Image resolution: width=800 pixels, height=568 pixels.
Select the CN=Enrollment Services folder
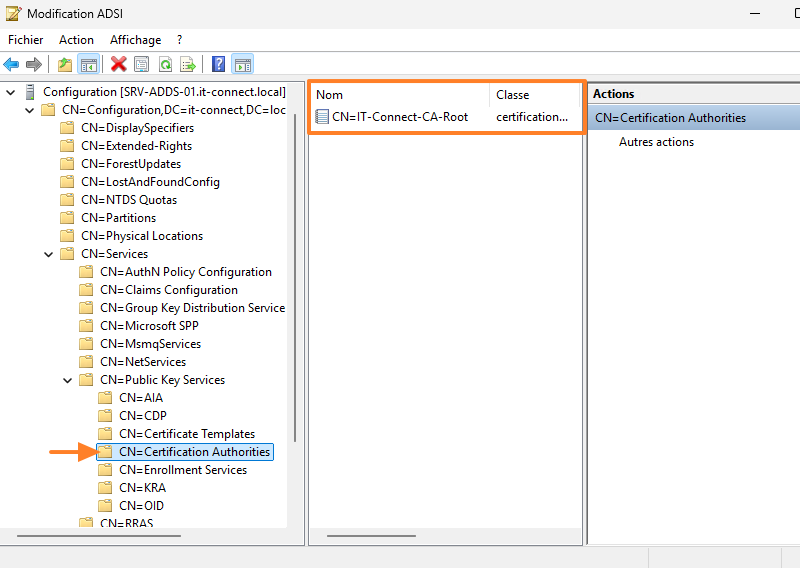182,470
